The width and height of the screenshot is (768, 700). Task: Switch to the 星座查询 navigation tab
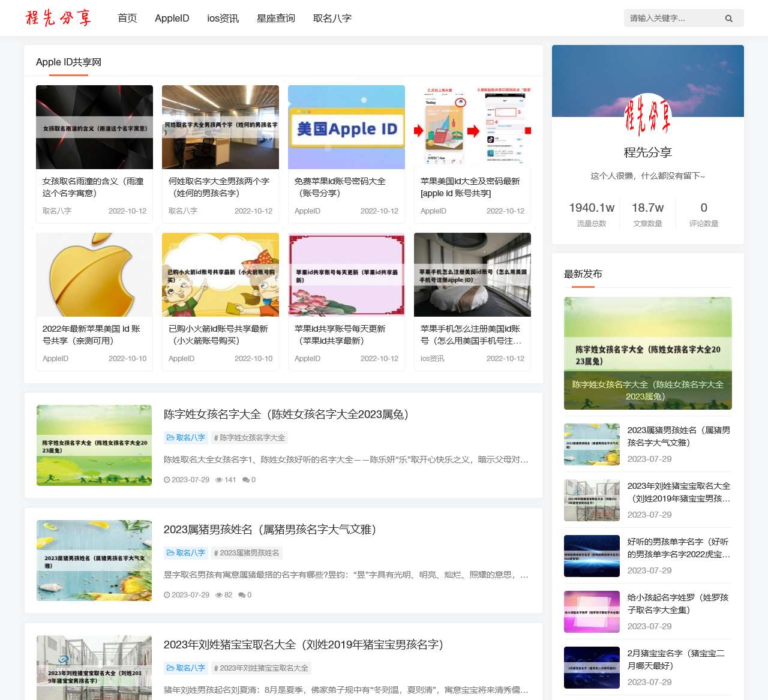click(275, 19)
